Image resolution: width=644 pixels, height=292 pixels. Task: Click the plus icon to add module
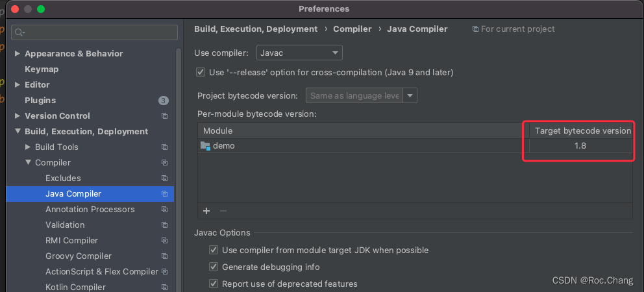(206, 211)
